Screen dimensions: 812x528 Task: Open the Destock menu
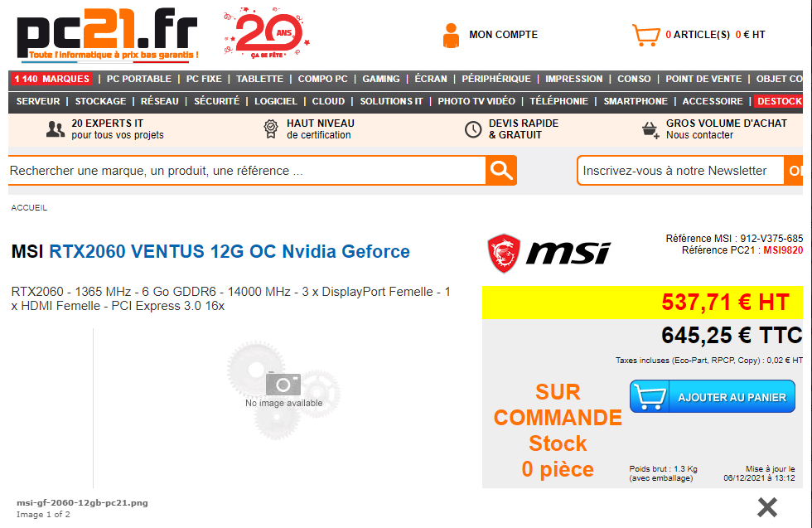click(x=779, y=101)
